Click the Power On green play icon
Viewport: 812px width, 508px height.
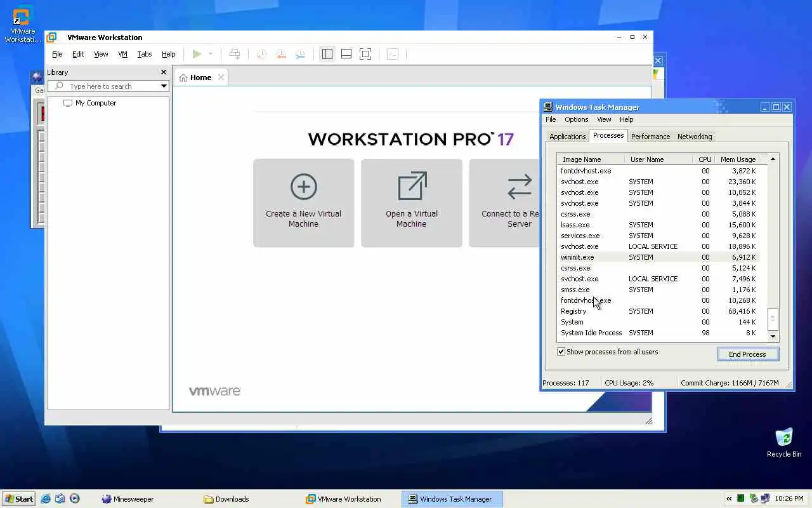[197, 54]
